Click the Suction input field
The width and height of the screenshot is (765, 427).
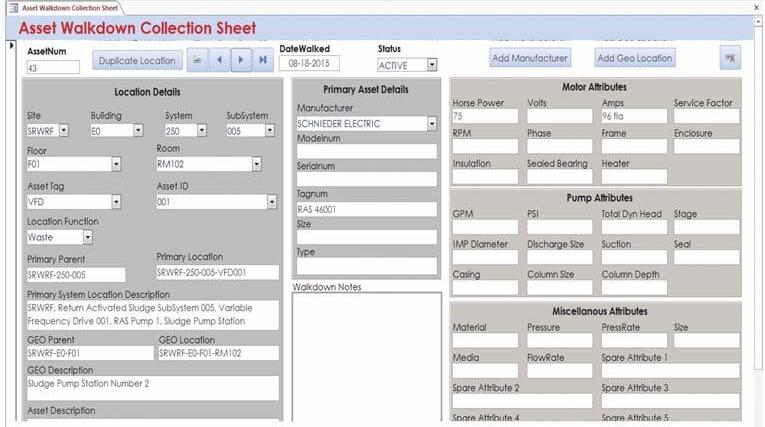(x=634, y=257)
